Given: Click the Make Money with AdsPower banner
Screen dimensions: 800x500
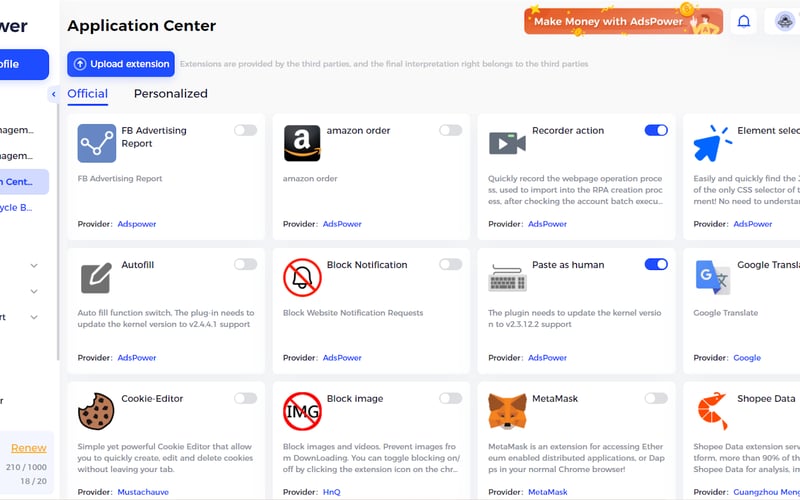Looking at the screenshot, I should click(x=623, y=21).
